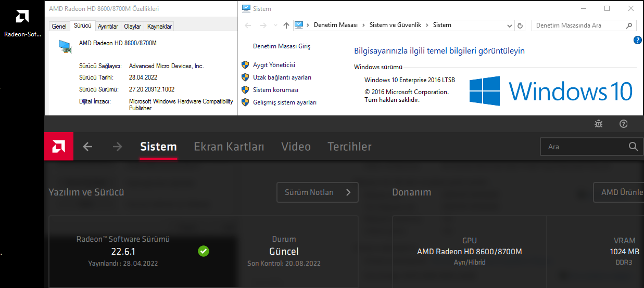Go forward with Radeon Software forward arrow
This screenshot has width=644, height=288.
[117, 147]
